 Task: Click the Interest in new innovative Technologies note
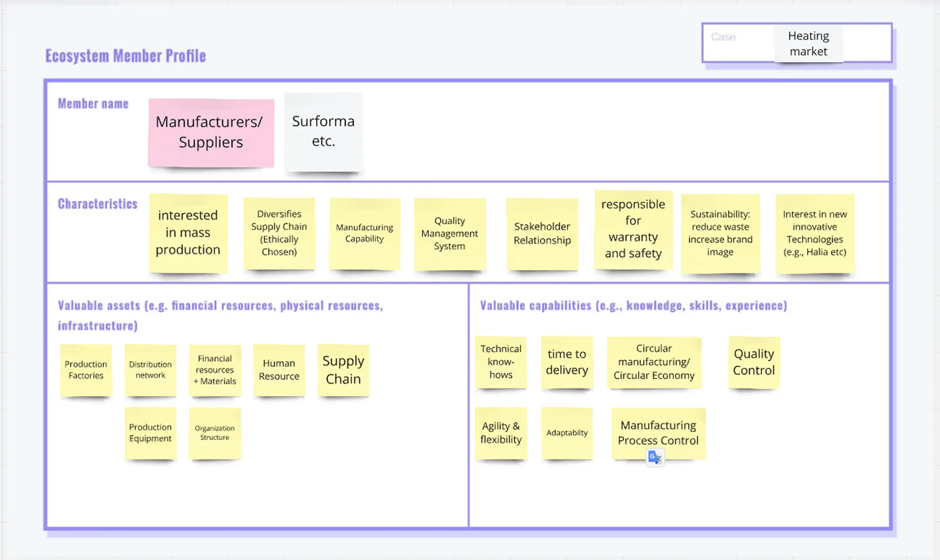(815, 233)
